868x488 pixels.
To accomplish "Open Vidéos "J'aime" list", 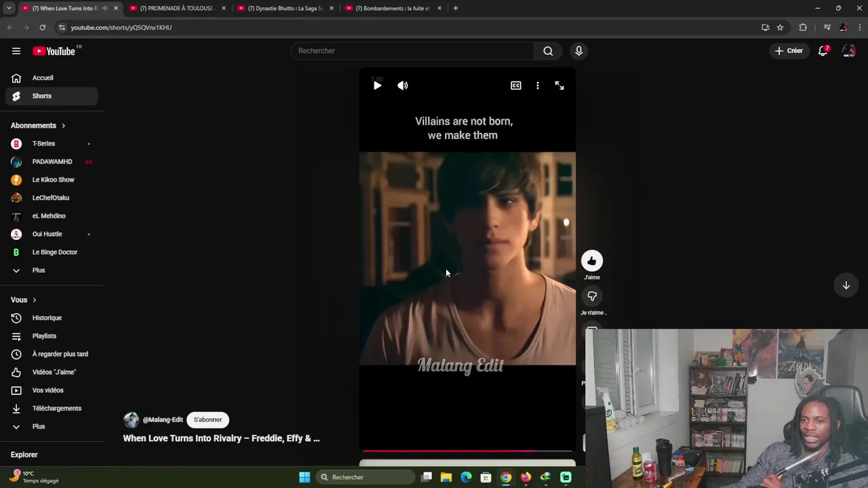I will pyautogui.click(x=52, y=372).
